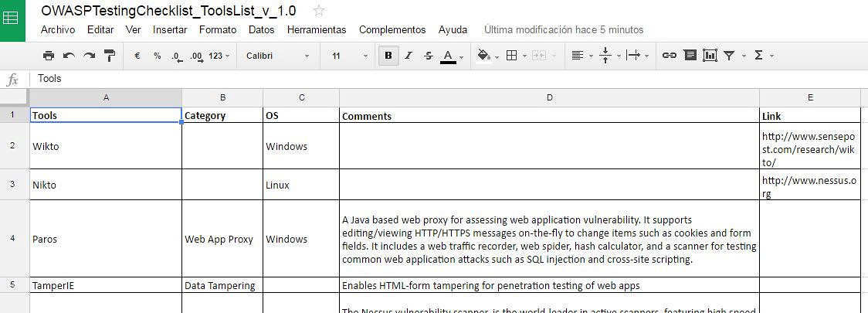Expand the fill color dropdown arrow

coord(497,56)
